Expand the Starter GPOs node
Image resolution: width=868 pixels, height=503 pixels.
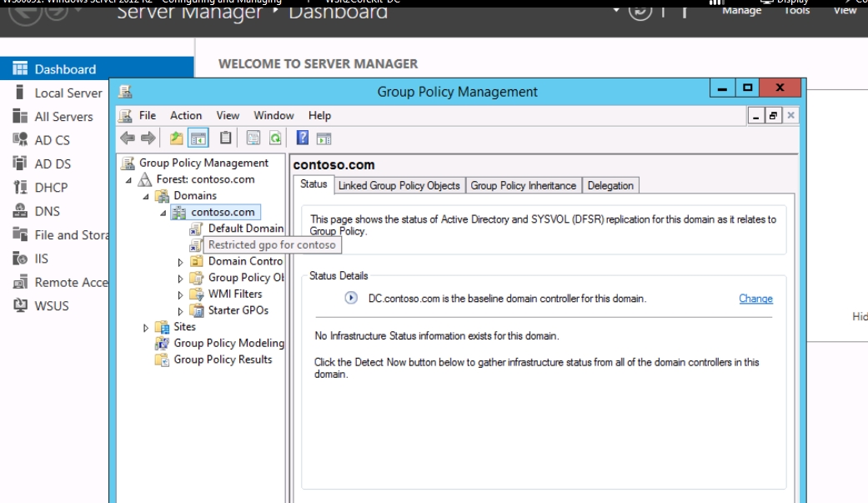(x=180, y=311)
